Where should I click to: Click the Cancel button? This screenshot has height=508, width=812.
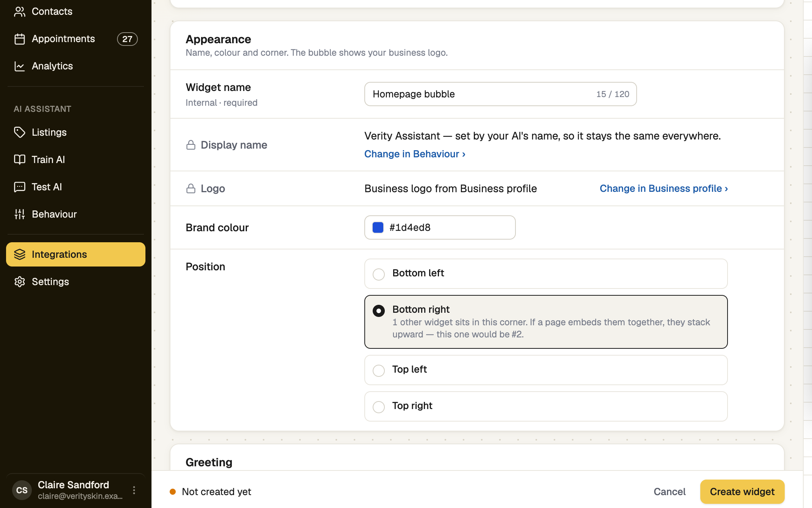670,492
